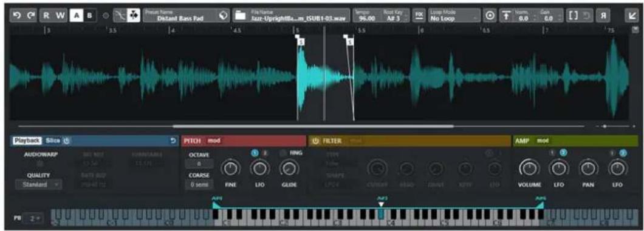Adjust the waveform zoom slider
Image resolution: width=644 pixels, height=231 pixels.
click(604, 127)
